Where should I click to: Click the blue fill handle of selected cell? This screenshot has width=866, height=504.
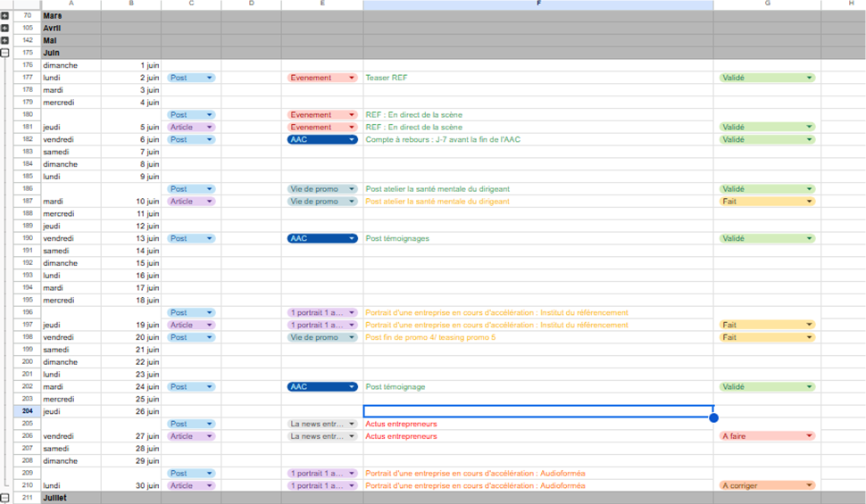pos(713,417)
